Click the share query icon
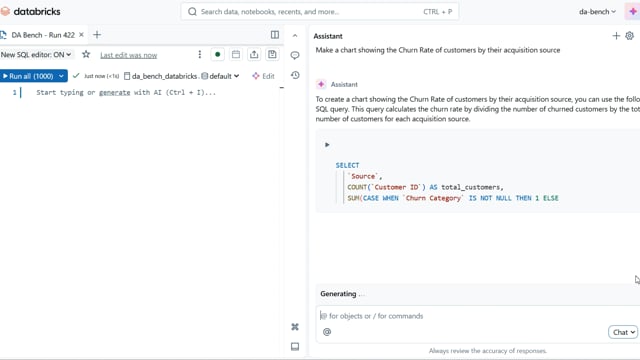This screenshot has width=640, height=360. coord(254,54)
